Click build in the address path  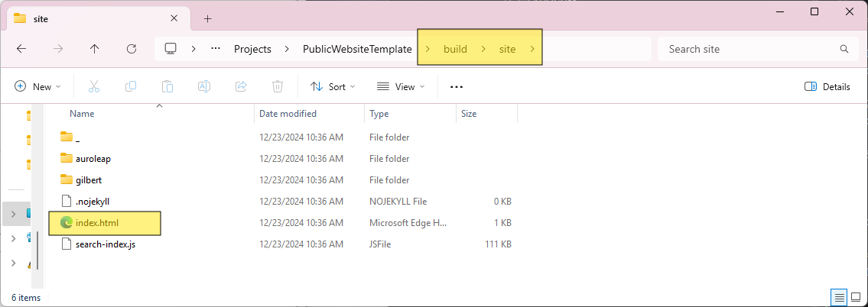pyautogui.click(x=455, y=49)
